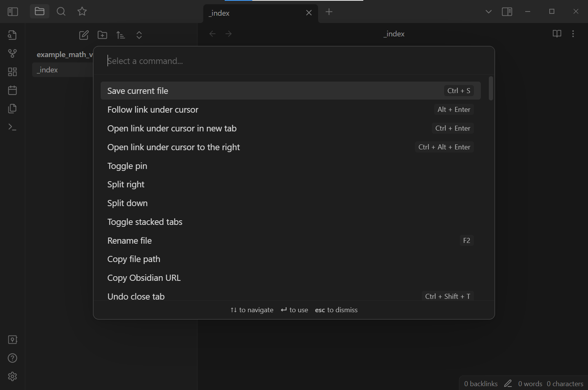Select the _index tab

click(261, 13)
